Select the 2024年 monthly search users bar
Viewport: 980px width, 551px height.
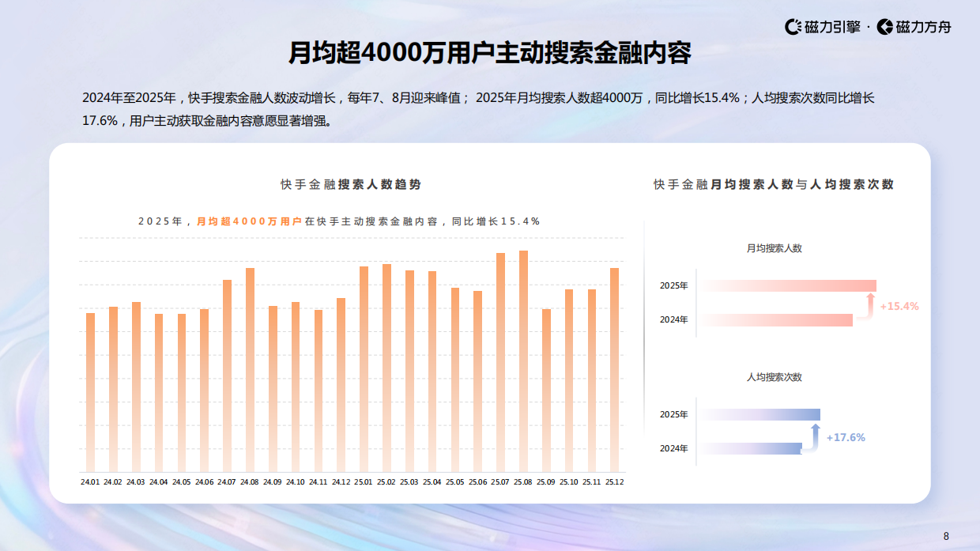pyautogui.click(x=778, y=320)
